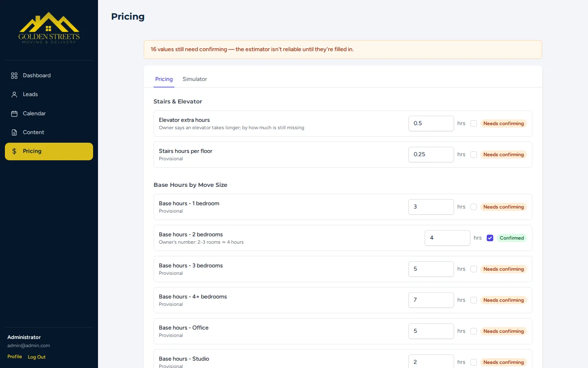Click the Base Hours by Move Size heading

point(190,185)
